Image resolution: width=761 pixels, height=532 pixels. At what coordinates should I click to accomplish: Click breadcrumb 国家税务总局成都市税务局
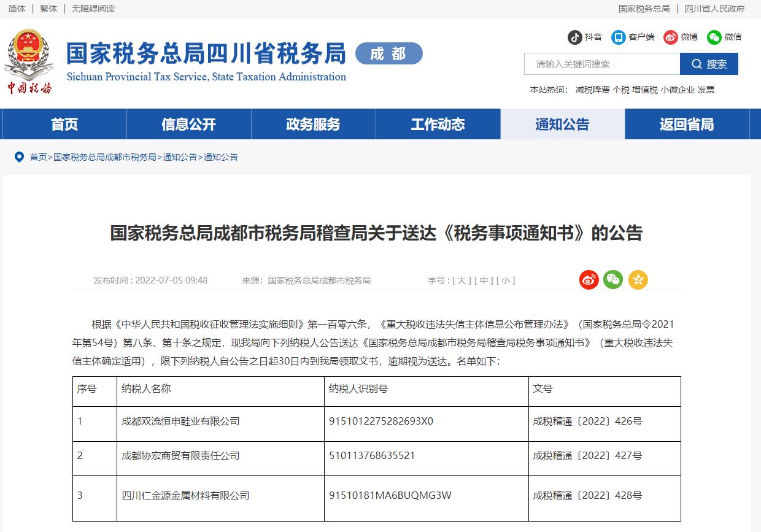pos(105,157)
